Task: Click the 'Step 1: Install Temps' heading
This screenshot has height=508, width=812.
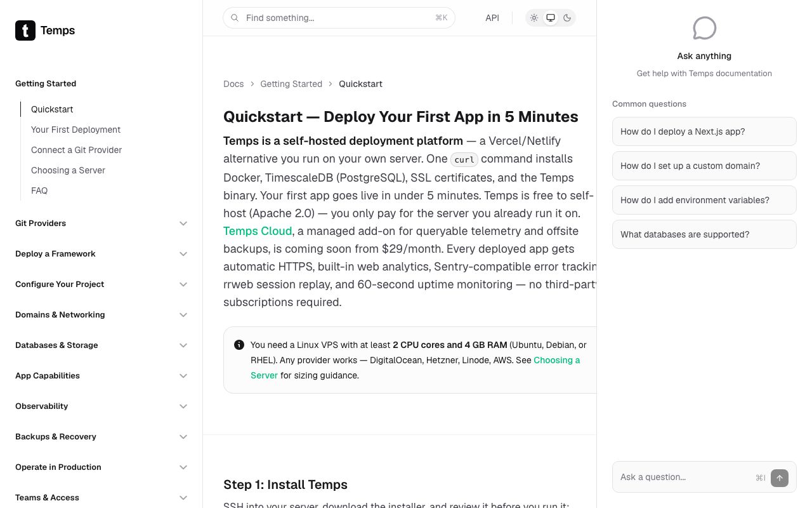Action: coord(285,485)
